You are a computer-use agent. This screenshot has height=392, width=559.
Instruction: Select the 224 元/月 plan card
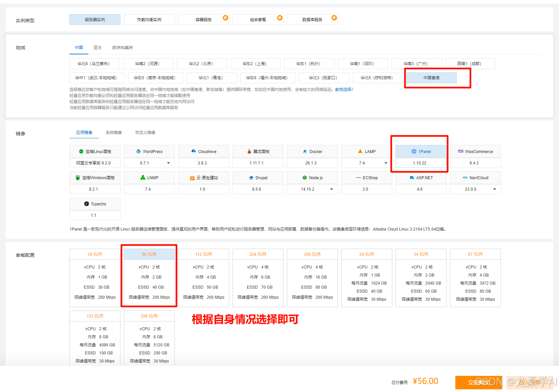click(x=258, y=278)
